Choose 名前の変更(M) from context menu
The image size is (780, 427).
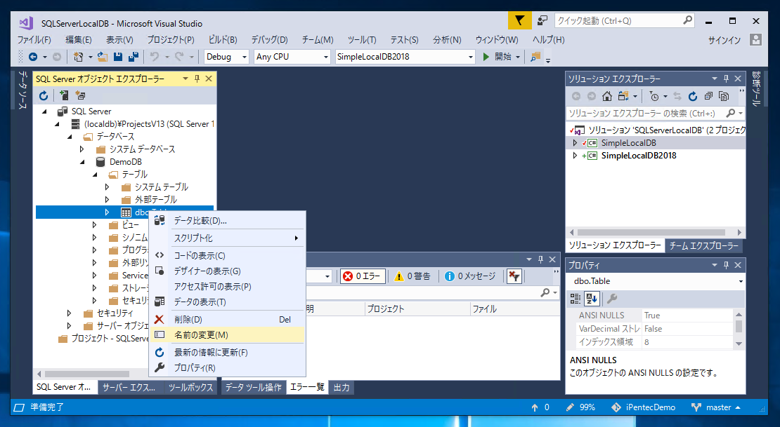tap(228, 335)
